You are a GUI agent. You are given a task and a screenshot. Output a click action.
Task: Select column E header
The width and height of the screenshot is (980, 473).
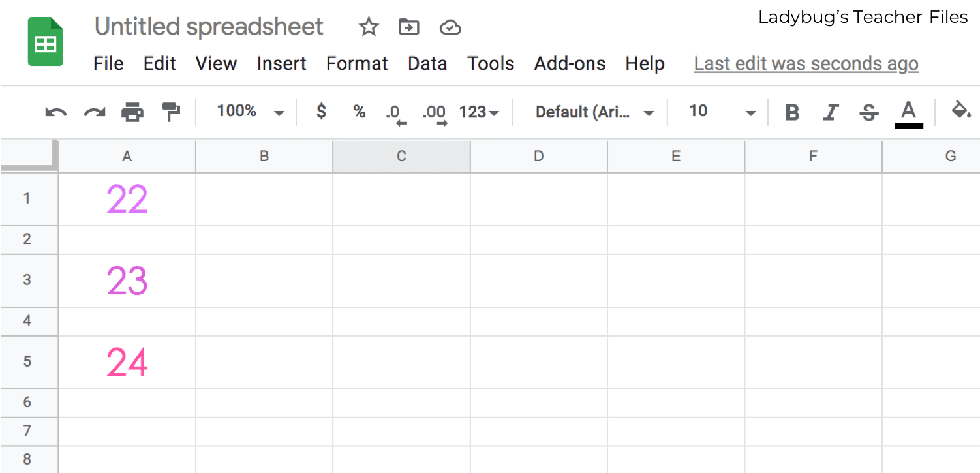point(676,156)
